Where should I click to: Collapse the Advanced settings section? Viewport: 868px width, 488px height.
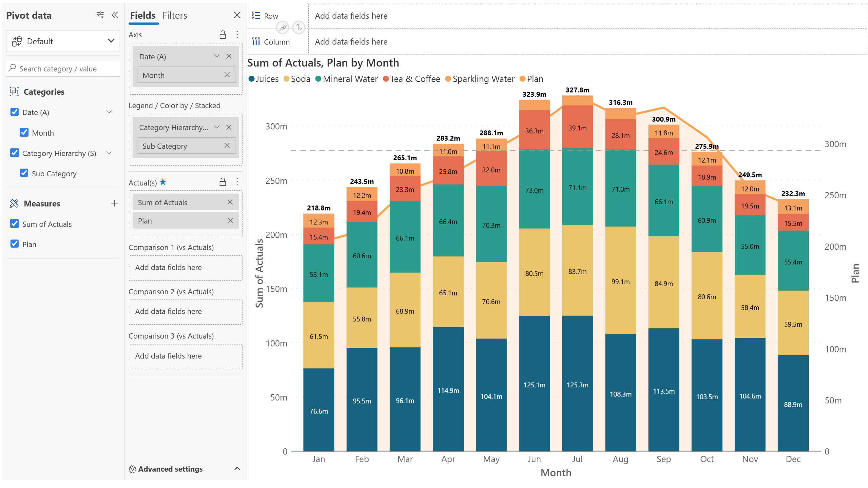click(x=237, y=468)
